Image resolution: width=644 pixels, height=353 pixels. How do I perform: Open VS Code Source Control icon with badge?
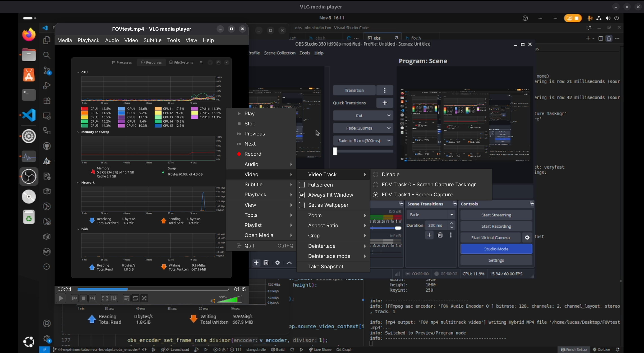point(47,71)
